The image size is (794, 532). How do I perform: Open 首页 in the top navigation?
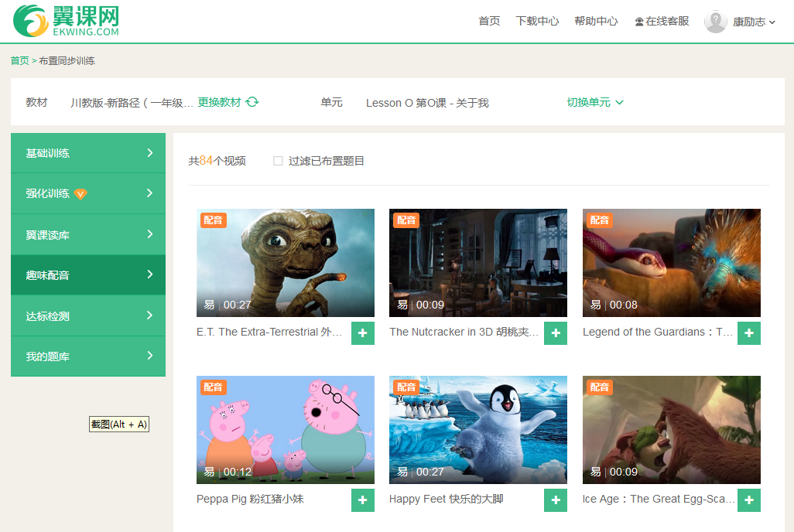489,21
